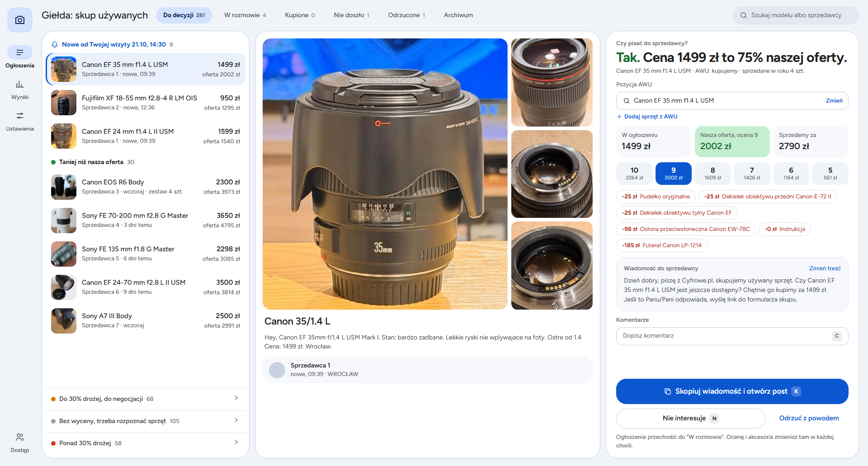Click the Zmień treść link

tap(825, 268)
